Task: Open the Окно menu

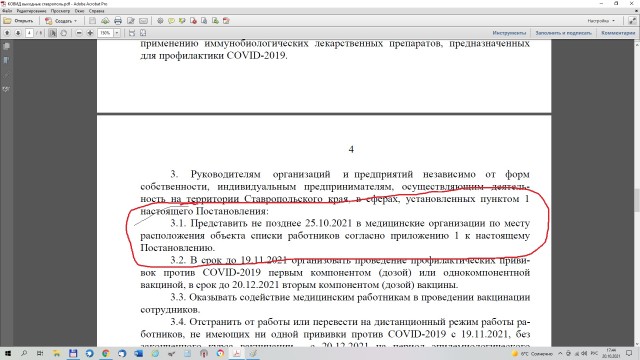Action: click(80, 11)
